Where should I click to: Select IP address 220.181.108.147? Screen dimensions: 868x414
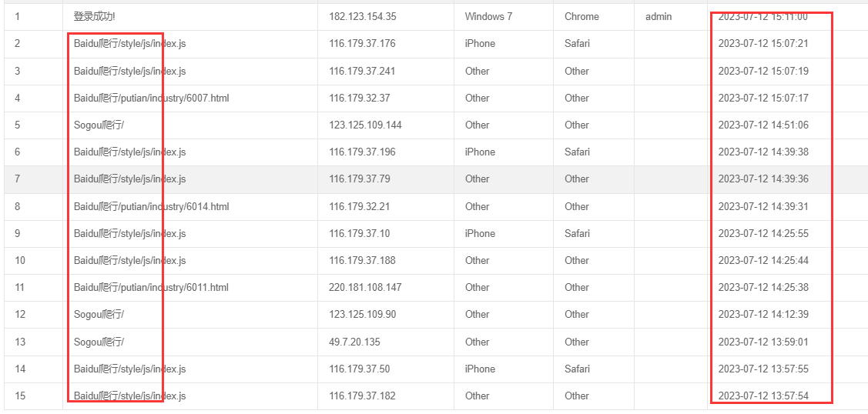[x=365, y=287]
